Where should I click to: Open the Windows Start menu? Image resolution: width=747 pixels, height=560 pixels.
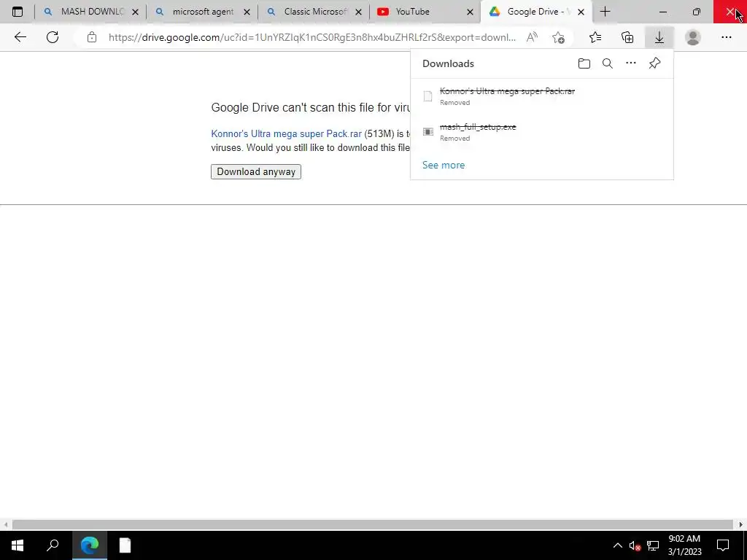(18, 545)
